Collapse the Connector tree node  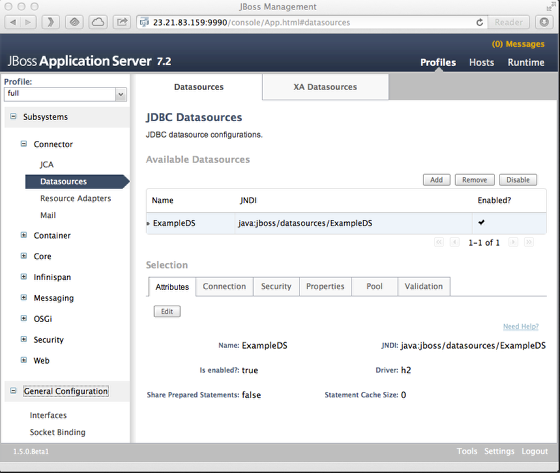[x=24, y=144]
